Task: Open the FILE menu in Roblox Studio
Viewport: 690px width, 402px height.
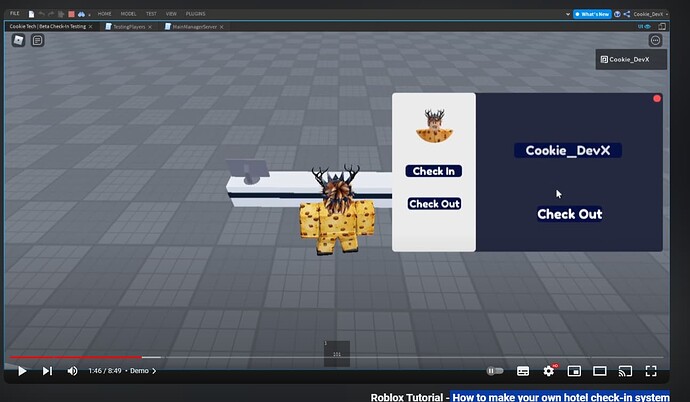Action: 15,14
